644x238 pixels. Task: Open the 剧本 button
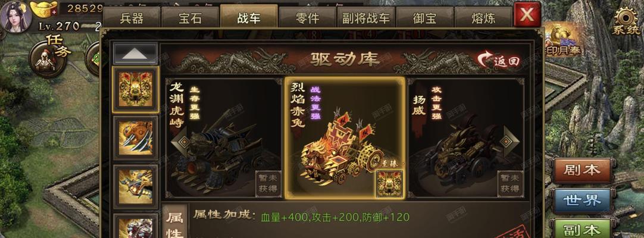(x=583, y=170)
